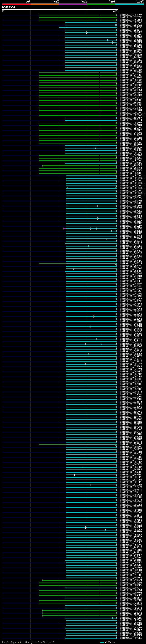Select label UniRef100_P59263
The image size is (146, 644).
(x=131, y=306)
